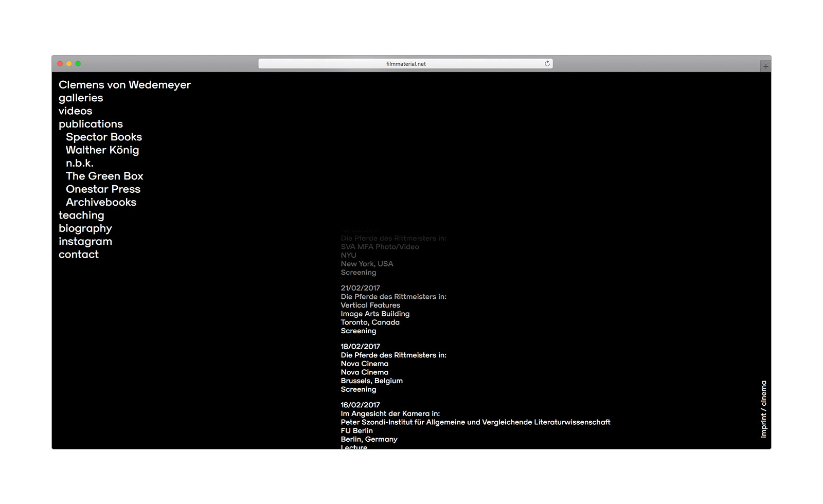Select 'Die Pferde des Rittmeisters in:' under 21/02/2017
This screenshot has width=823, height=504.
coord(393,297)
